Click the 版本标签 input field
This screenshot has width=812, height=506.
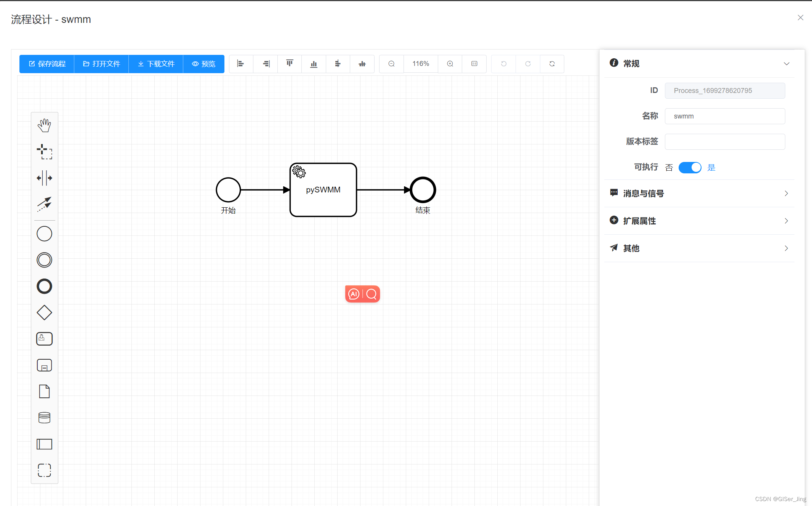724,142
